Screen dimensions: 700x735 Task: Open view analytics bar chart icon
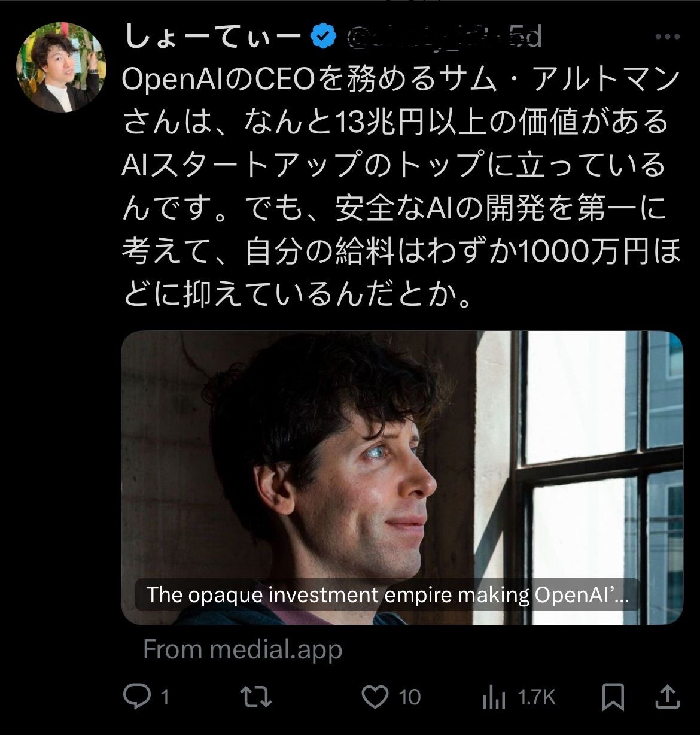494,697
